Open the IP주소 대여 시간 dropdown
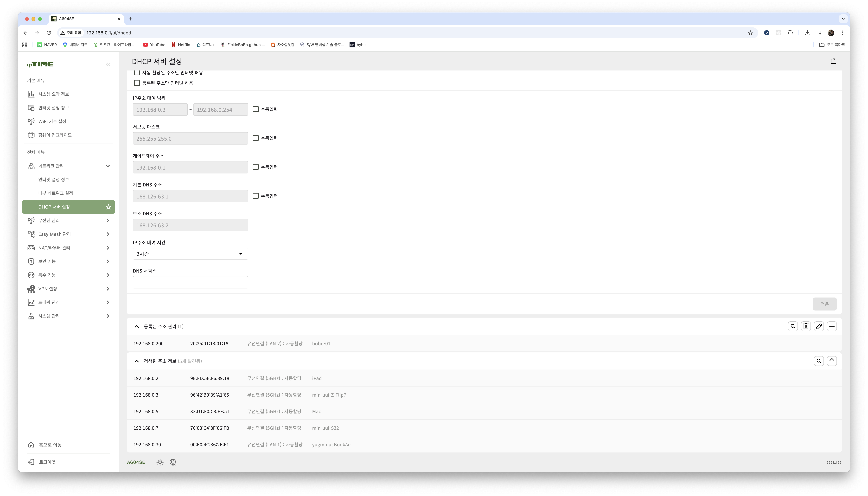This screenshot has width=868, height=496. (190, 254)
